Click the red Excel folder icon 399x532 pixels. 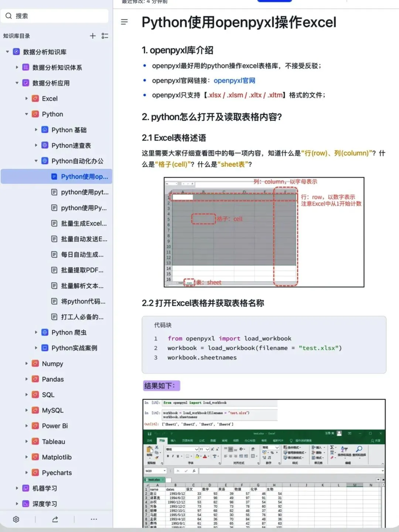[x=35, y=99]
